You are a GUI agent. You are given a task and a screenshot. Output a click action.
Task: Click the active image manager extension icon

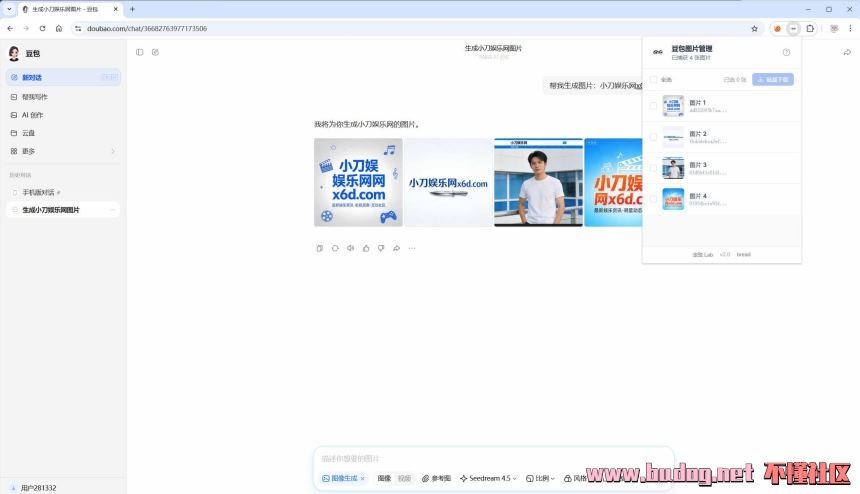tap(793, 29)
